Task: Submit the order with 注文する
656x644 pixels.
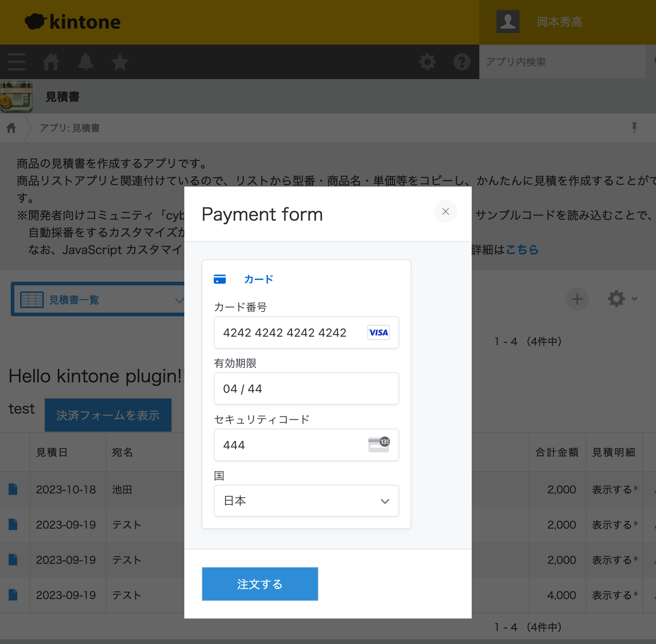Action: click(x=260, y=584)
